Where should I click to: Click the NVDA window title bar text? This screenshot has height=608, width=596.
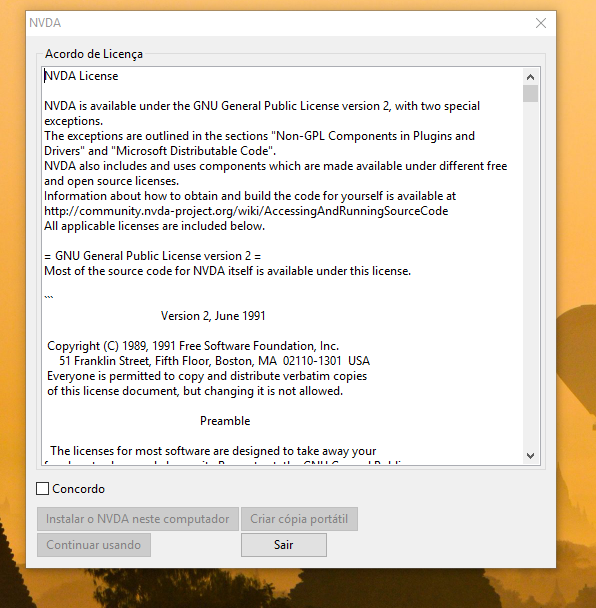(45, 23)
